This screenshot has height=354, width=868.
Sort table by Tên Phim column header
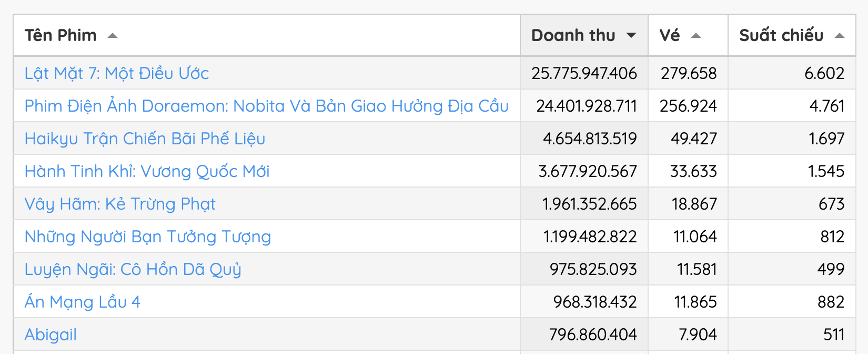click(60, 35)
